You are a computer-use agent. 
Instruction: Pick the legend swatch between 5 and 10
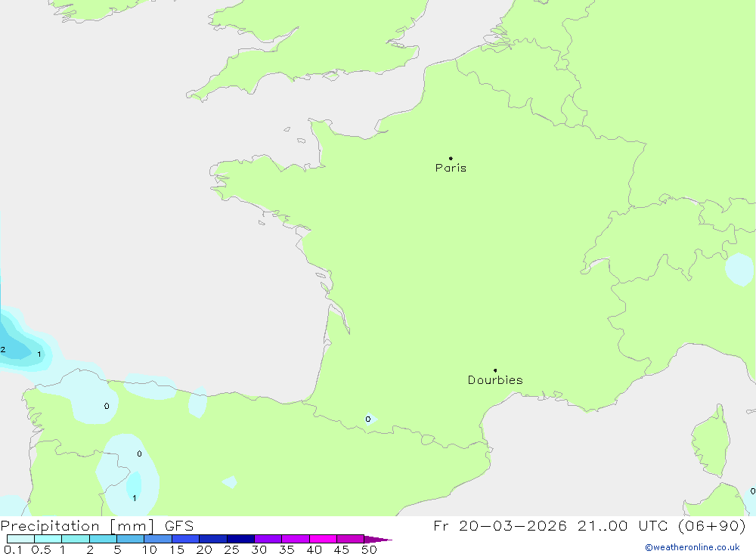(x=131, y=539)
